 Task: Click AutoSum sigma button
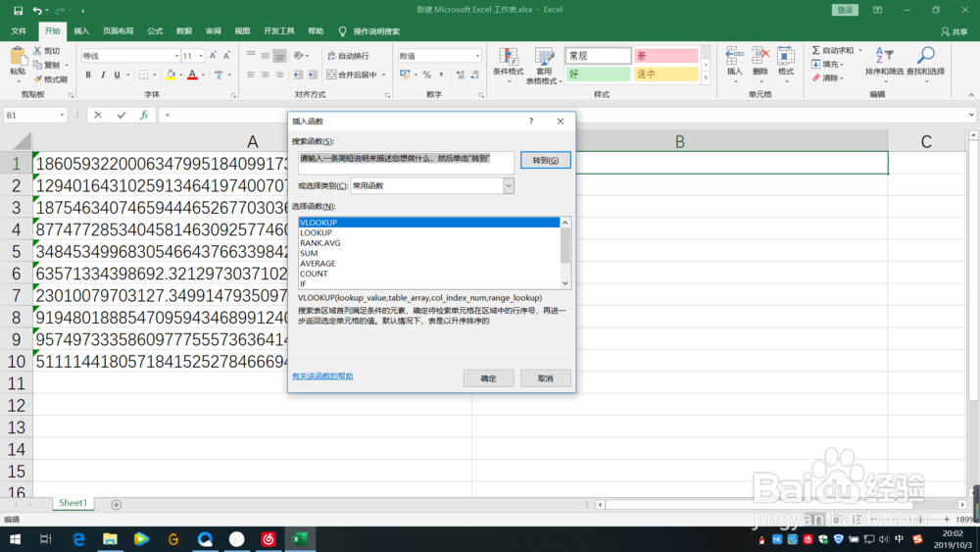point(832,50)
